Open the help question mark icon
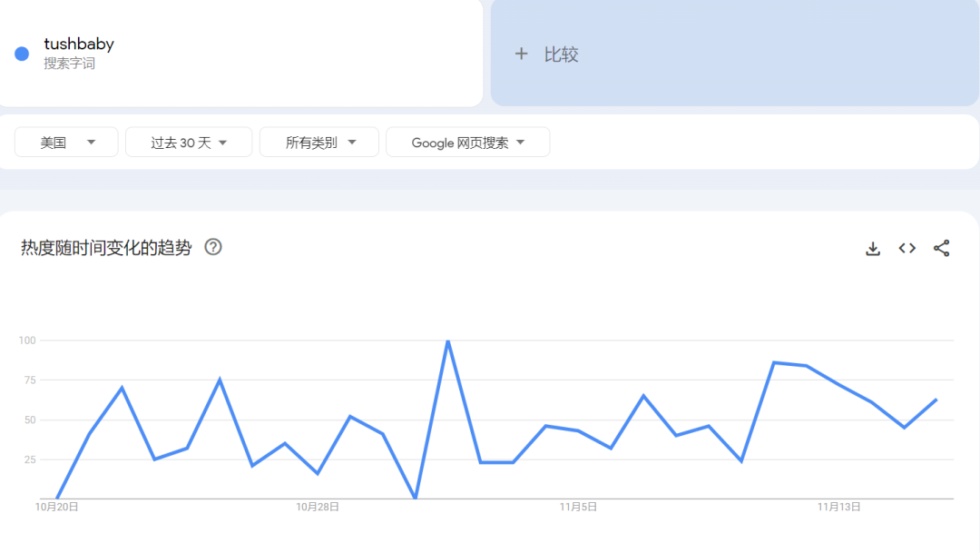This screenshot has width=980, height=553. click(x=213, y=247)
